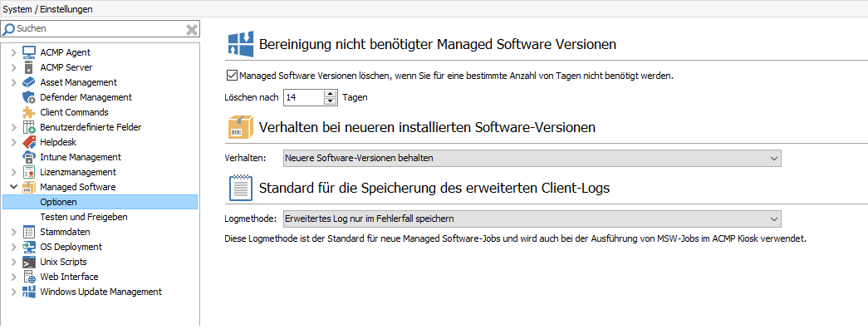Uncheck Managed Software Versionen löschen checkbox
The height and width of the screenshot is (329, 868).
click(x=233, y=76)
